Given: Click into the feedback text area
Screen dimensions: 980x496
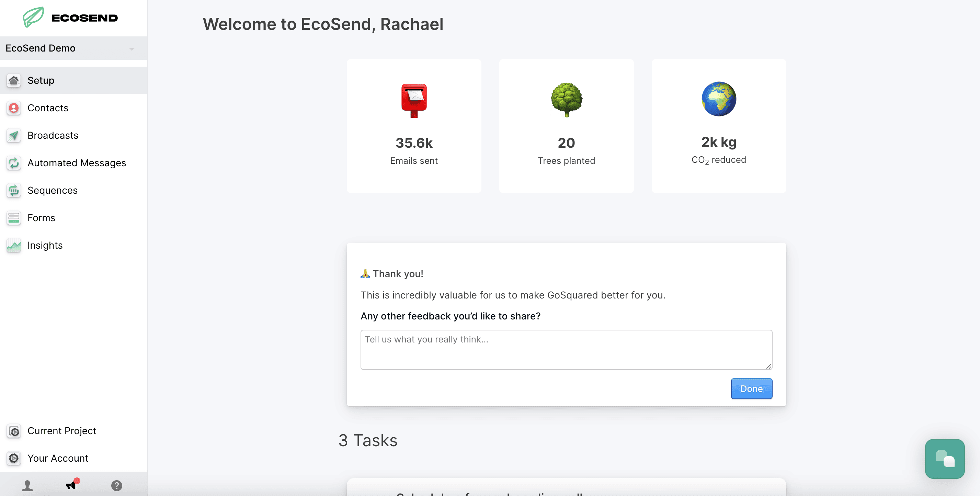Looking at the screenshot, I should 566,349.
